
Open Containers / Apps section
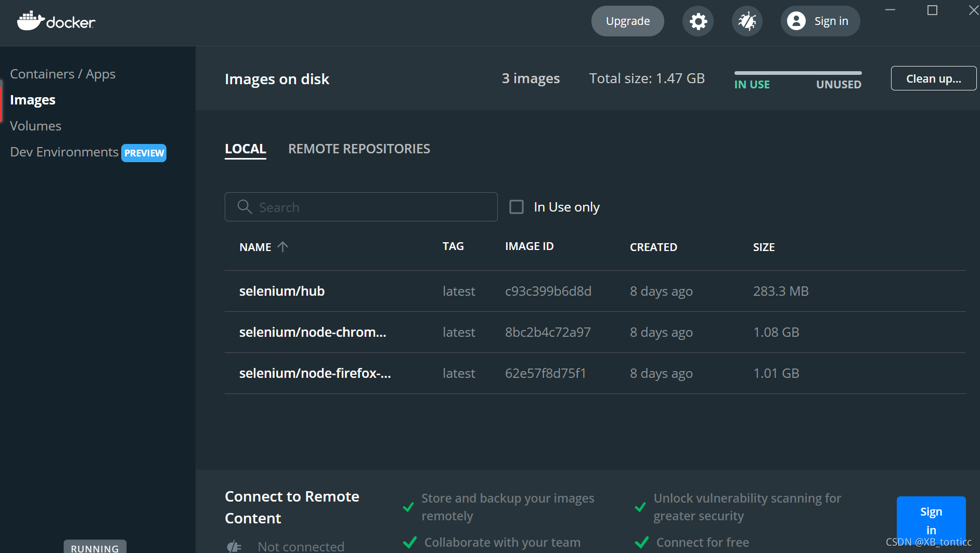pos(63,74)
